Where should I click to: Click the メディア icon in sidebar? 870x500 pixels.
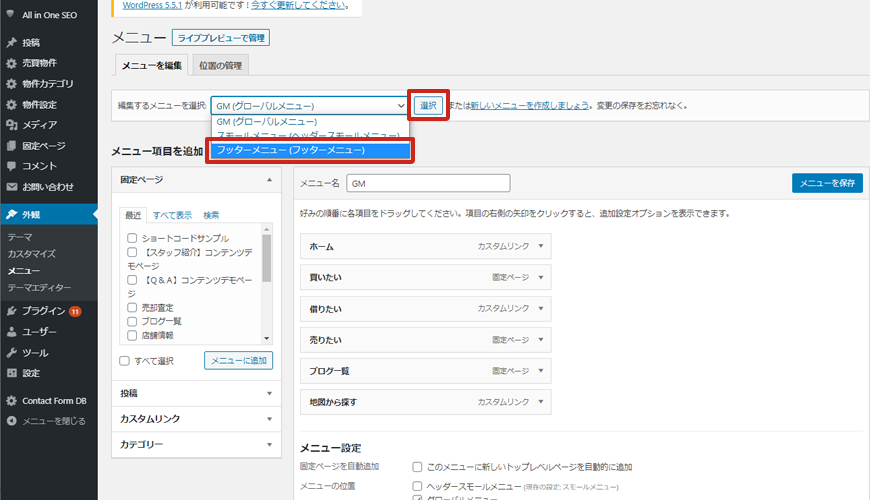point(11,125)
